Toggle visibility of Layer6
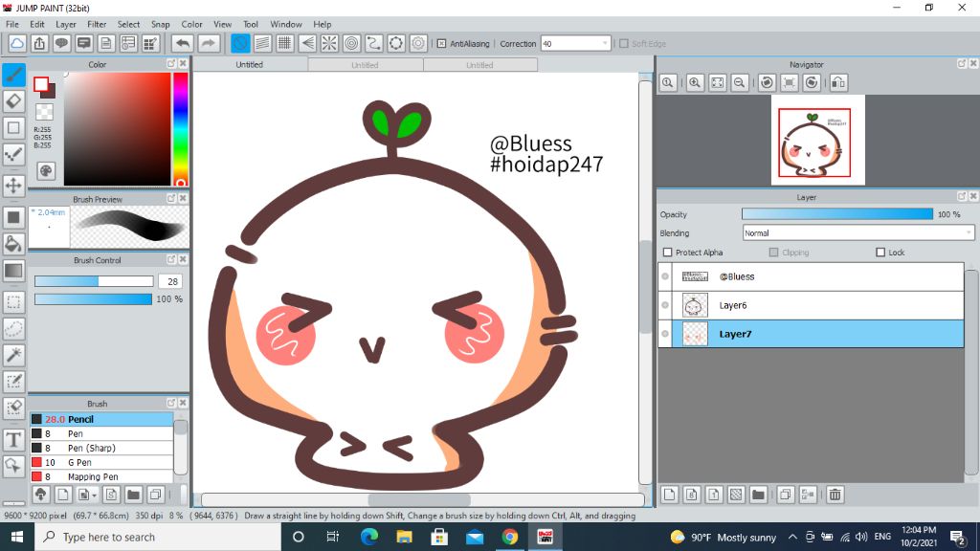The image size is (980, 551). click(666, 305)
